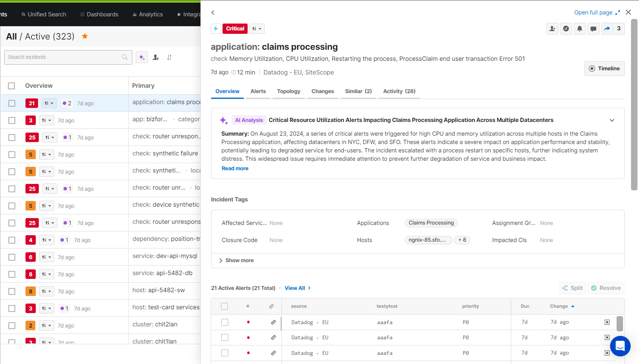Image resolution: width=639 pixels, height=364 pixels.
Task: Click the resolve checkmark icon in incident header
Action: click(566, 28)
